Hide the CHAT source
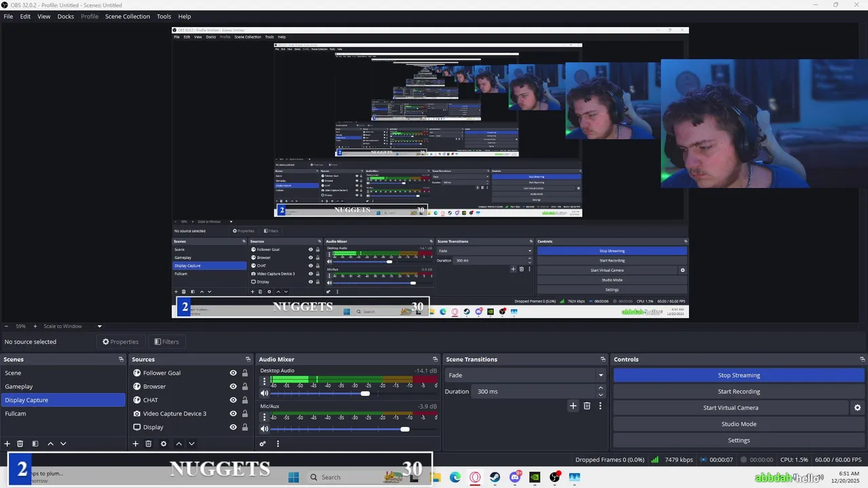The image size is (868, 488). coord(233,400)
